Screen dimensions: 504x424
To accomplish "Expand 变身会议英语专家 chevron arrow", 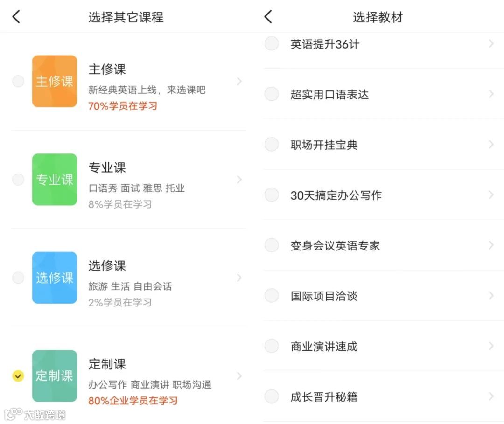I will tap(491, 245).
